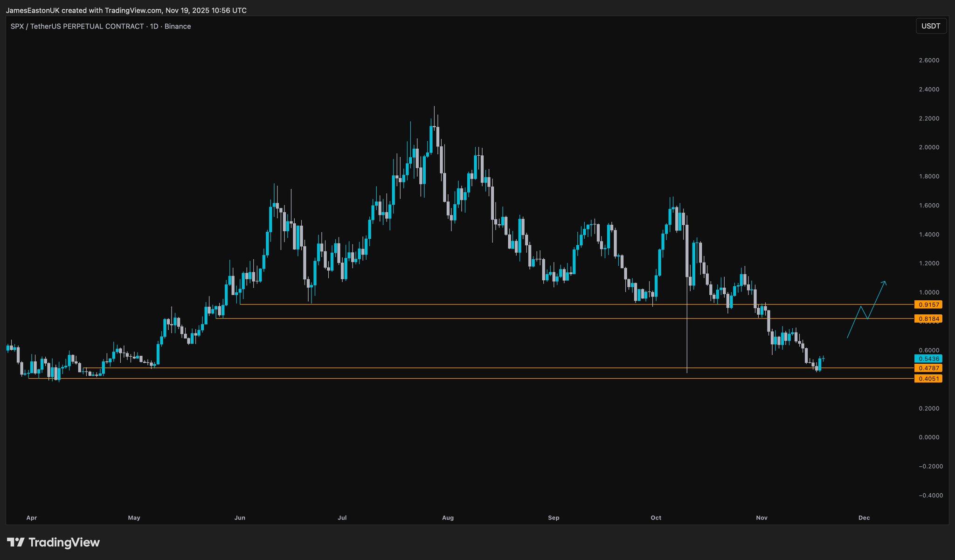Click the Apr label on time axis
This screenshot has height=560, width=955.
coord(32,518)
